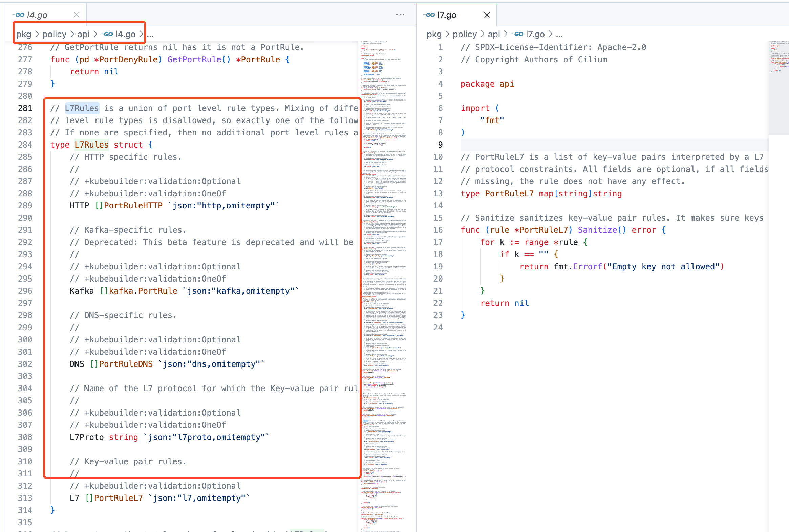Viewport: 789px width, 532px height.
Task: Click line number 284 in left gutter
Action: 25,145
